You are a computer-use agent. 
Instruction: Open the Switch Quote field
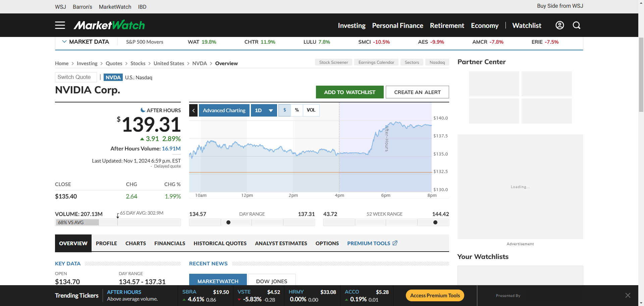[76, 77]
